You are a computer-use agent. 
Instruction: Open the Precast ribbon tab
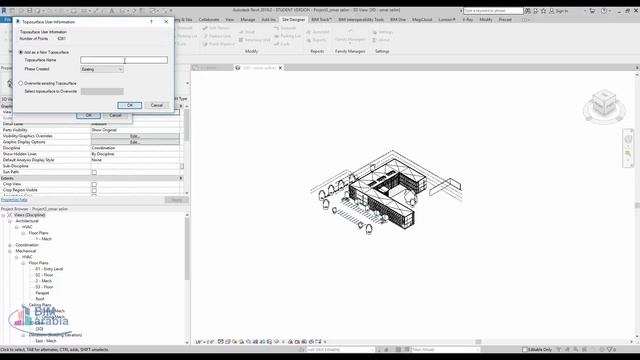(x=505, y=20)
